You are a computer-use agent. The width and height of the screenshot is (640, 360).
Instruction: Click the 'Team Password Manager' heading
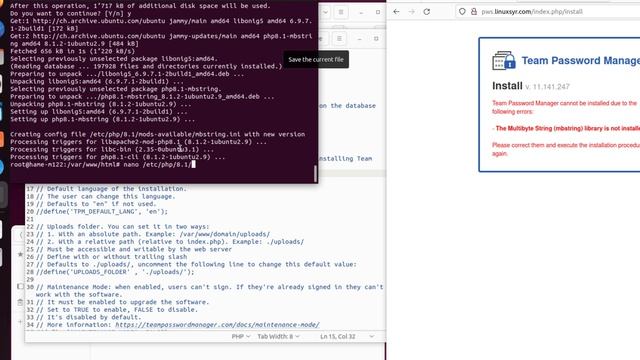(x=580, y=60)
